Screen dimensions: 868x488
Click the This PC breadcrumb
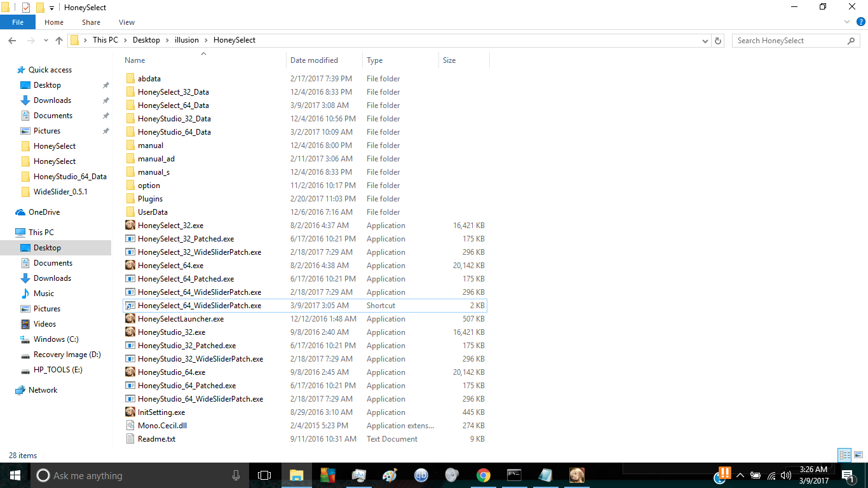coord(105,40)
